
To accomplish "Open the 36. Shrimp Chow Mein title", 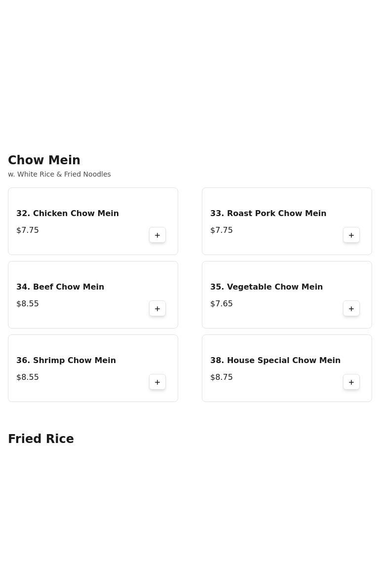I will coord(66,361).
